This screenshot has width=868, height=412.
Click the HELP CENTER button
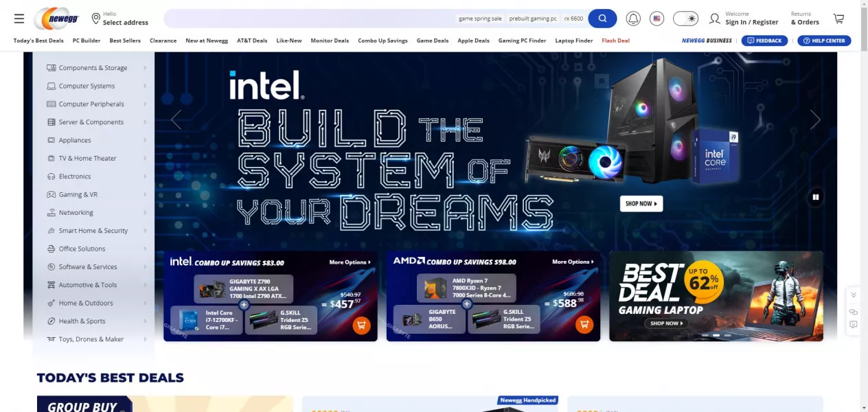click(x=824, y=41)
